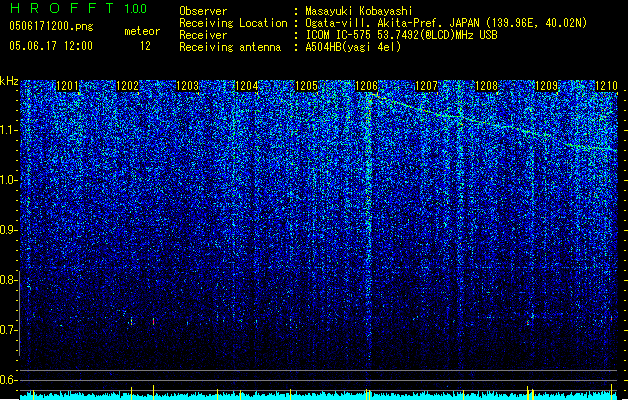Click the 1209 time marker

[x=546, y=86]
